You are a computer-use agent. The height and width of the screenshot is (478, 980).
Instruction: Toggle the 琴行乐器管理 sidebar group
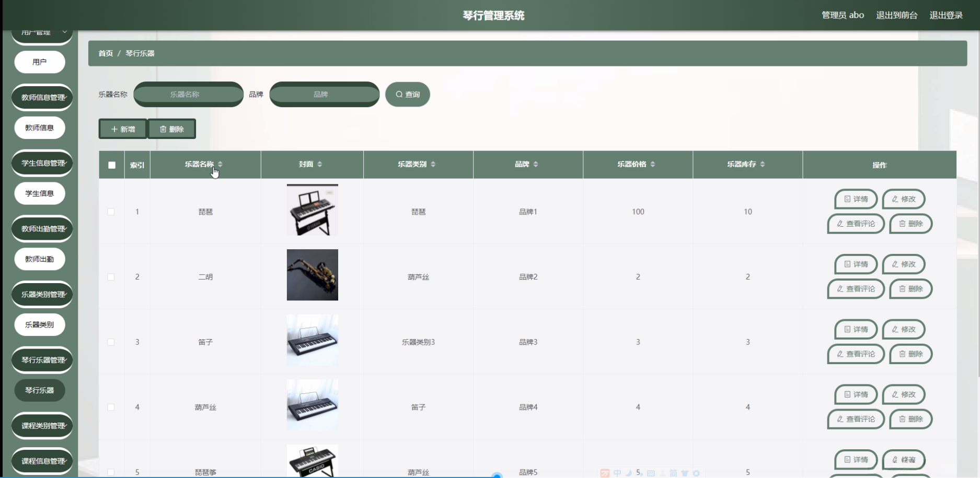42,360
